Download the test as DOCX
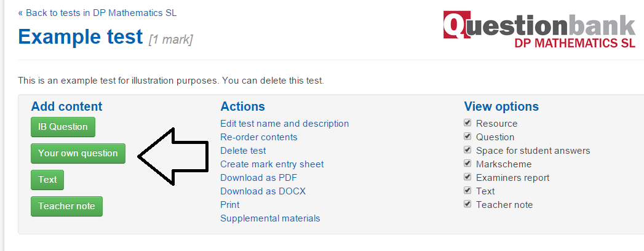 point(263,191)
